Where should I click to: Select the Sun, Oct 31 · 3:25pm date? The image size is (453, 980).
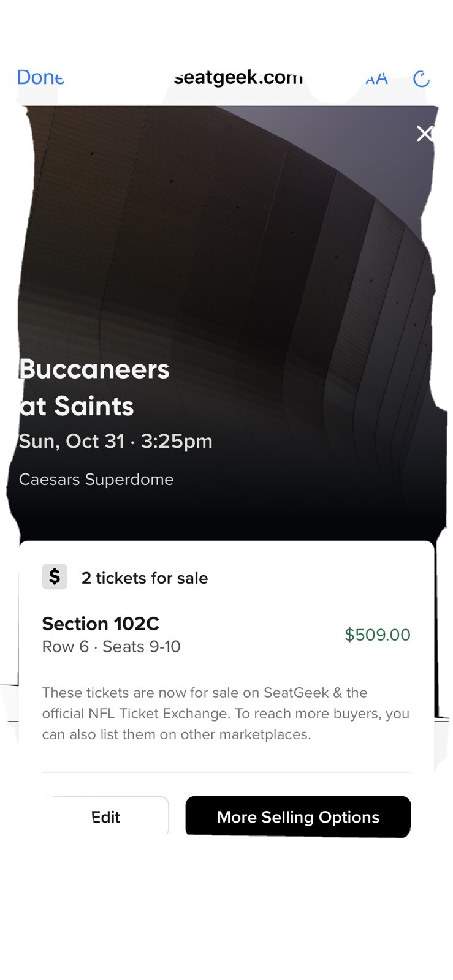(x=116, y=441)
